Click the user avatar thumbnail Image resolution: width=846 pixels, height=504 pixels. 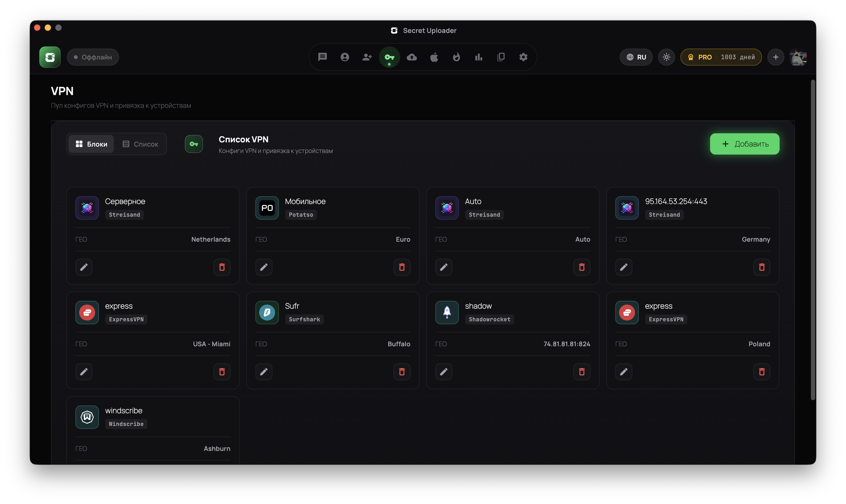[798, 57]
